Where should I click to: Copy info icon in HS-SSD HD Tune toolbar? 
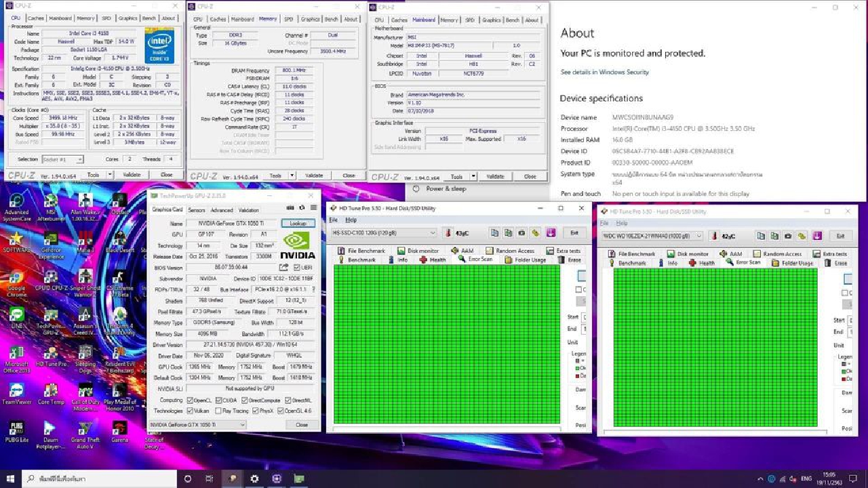[x=495, y=232]
